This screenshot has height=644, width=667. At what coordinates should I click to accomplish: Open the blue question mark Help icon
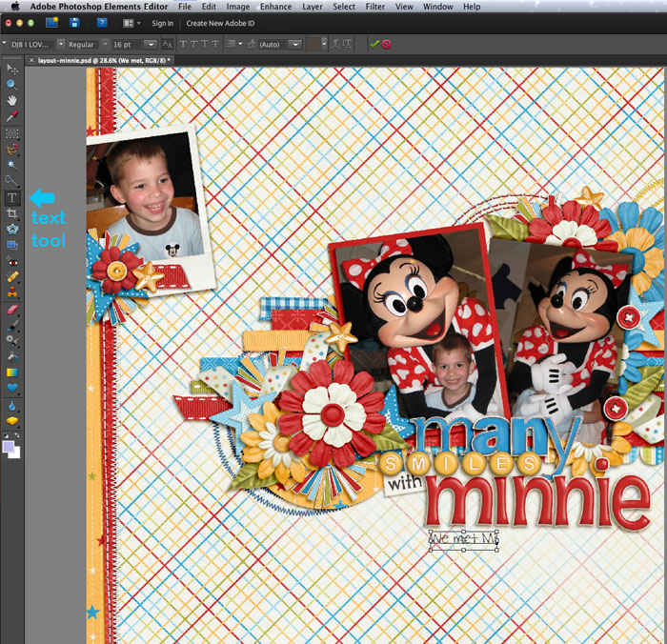pyautogui.click(x=102, y=23)
